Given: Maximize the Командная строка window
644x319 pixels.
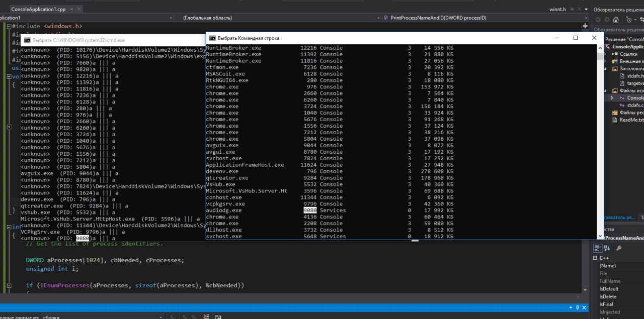Looking at the screenshot, I should 576,38.
